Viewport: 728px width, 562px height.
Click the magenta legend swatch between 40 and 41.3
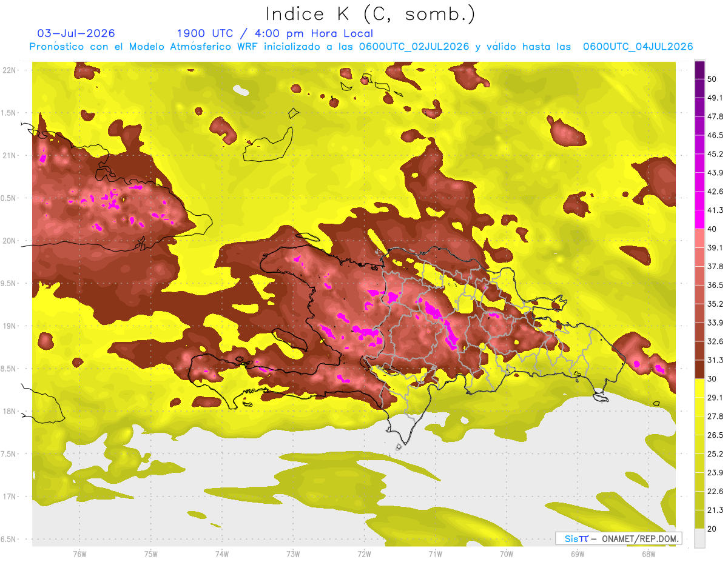coord(699,219)
